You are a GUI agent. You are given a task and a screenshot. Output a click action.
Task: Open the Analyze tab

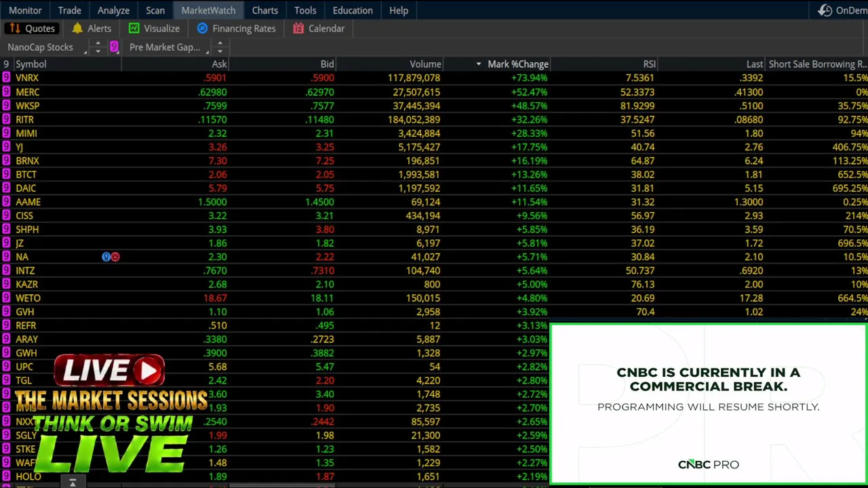tap(113, 10)
